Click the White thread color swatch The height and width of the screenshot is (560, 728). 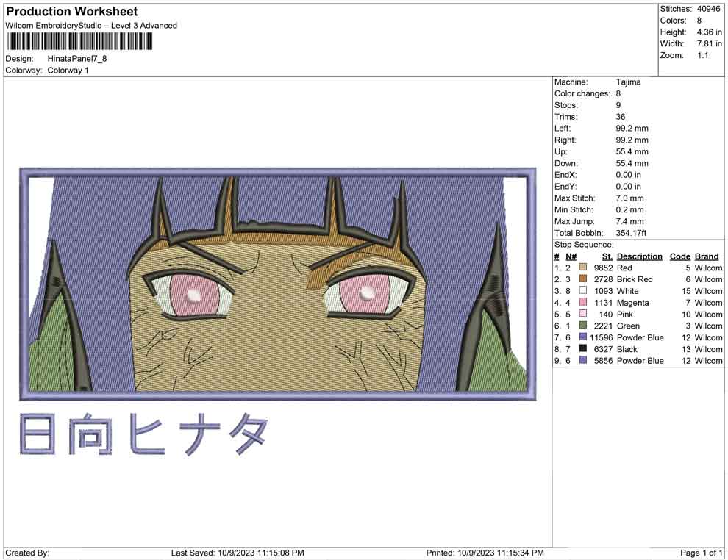582,290
